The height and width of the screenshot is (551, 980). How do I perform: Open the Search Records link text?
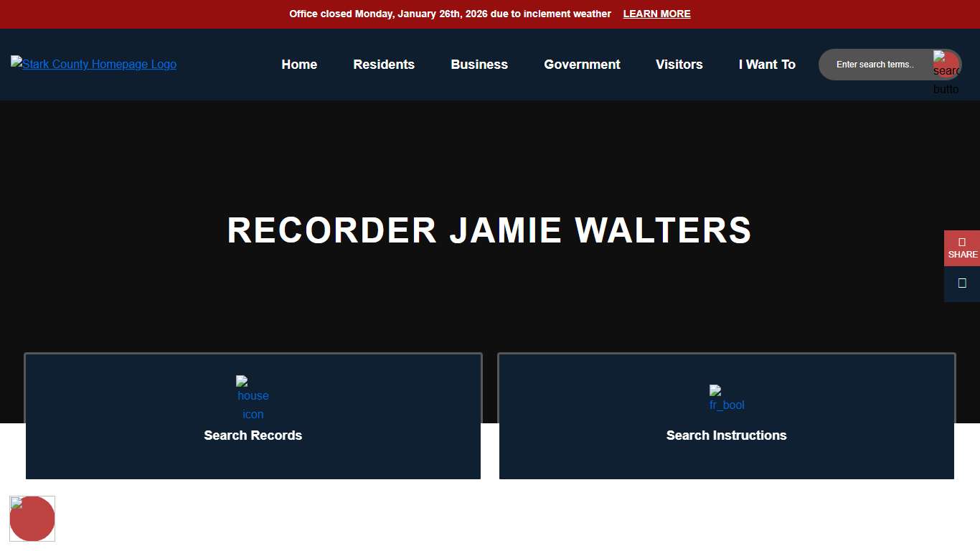253,435
